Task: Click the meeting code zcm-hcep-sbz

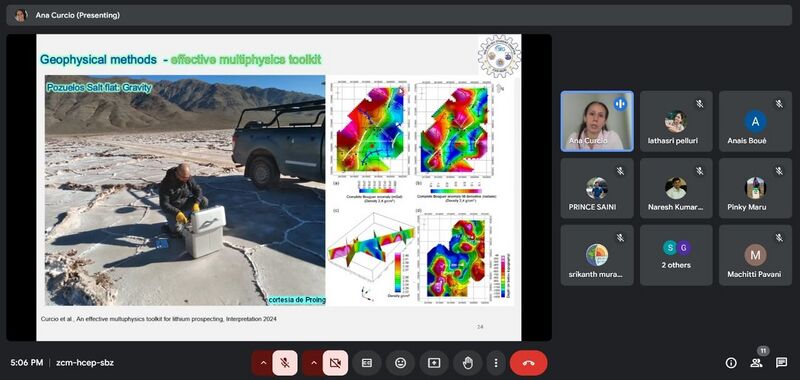Action: coord(85,363)
